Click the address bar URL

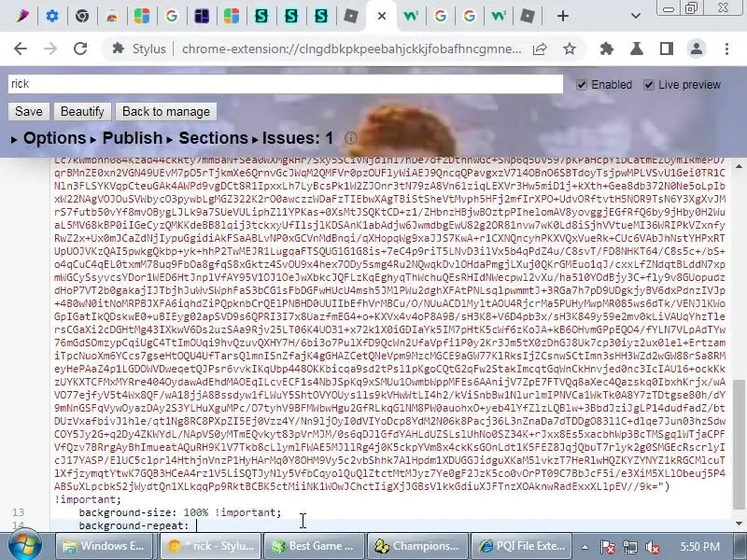point(352,49)
